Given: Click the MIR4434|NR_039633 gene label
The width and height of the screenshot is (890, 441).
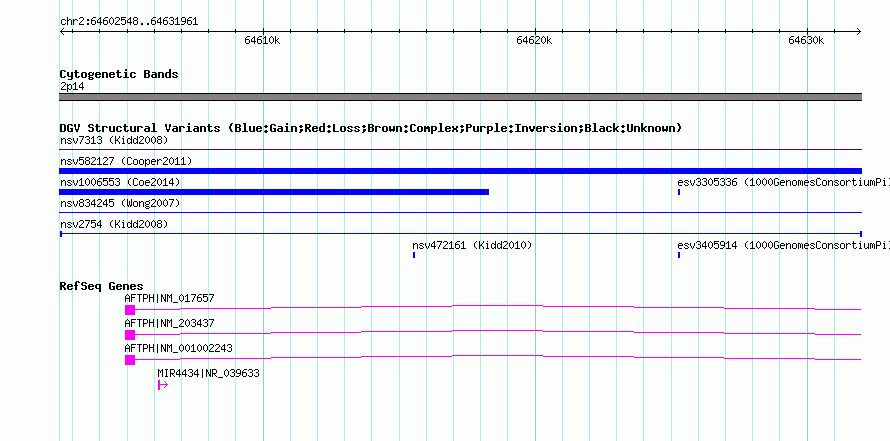Looking at the screenshot, I should (x=208, y=373).
